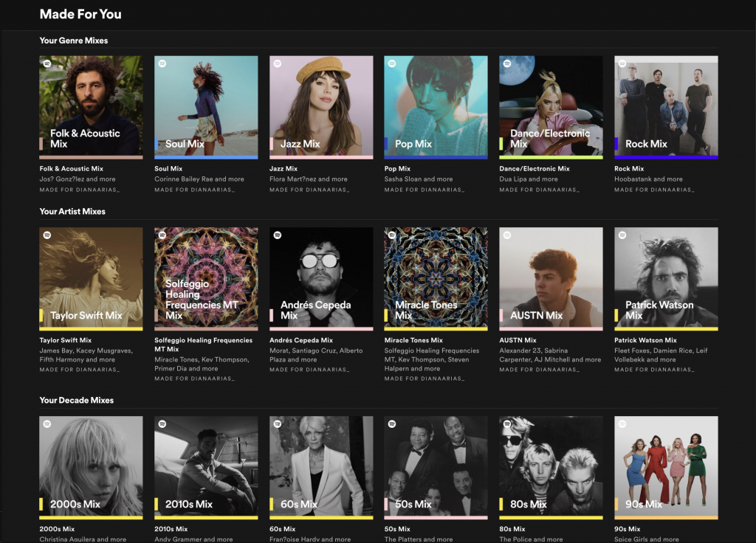Click Spotify logo on Andrés Cepeda cover
The width and height of the screenshot is (756, 543).
point(278,235)
